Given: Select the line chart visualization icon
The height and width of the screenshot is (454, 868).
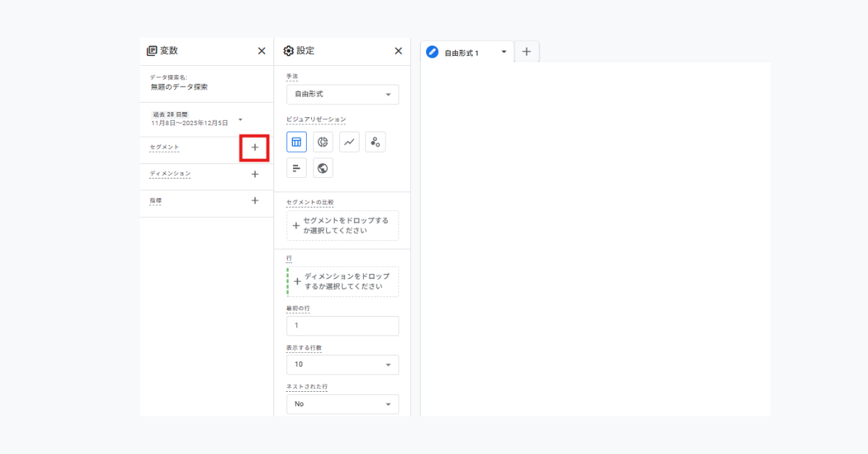Looking at the screenshot, I should pos(349,142).
